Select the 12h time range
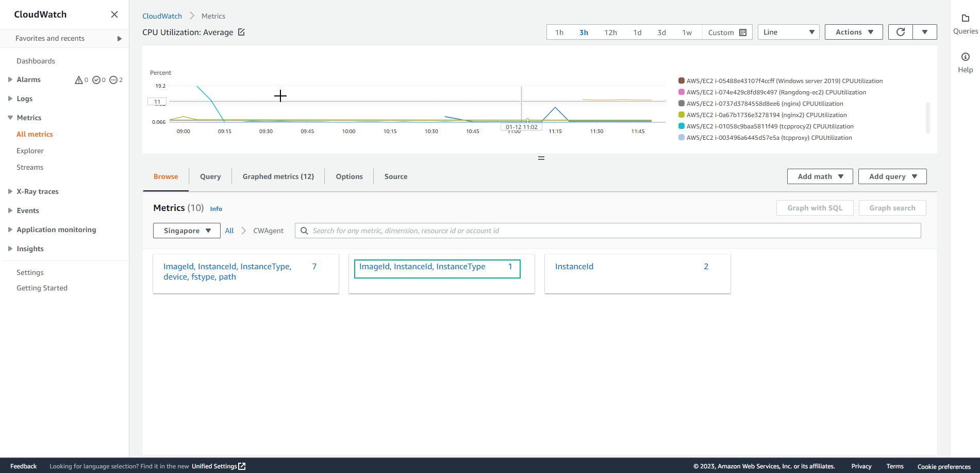This screenshot has height=473, width=980. pos(610,32)
